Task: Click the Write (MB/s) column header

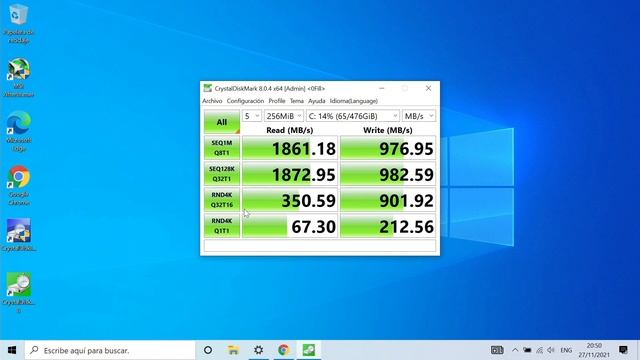Action: (x=388, y=130)
